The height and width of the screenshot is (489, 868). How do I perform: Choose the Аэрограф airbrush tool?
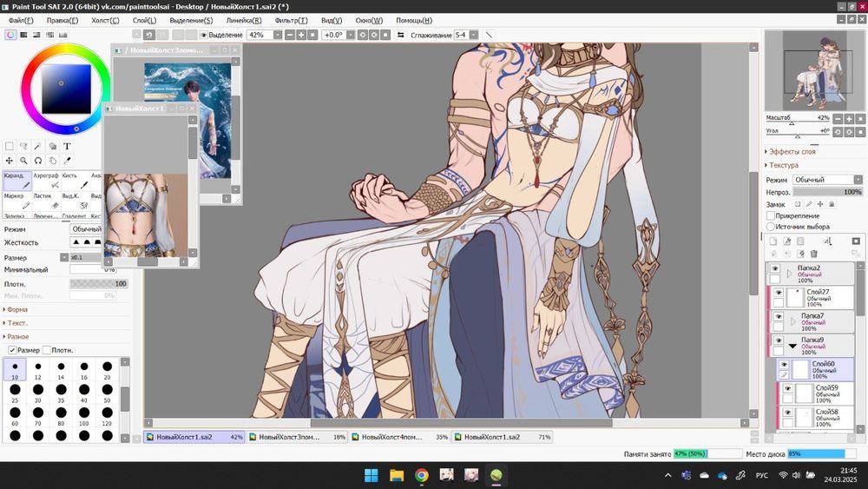click(46, 181)
